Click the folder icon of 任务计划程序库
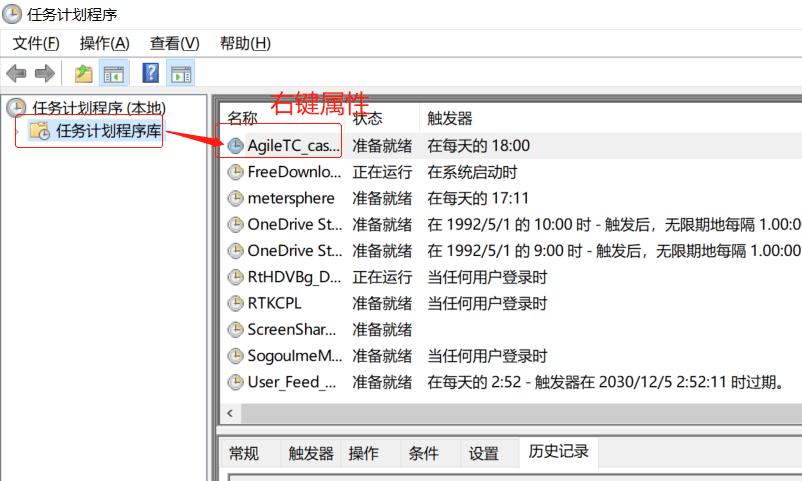Image resolution: width=802 pixels, height=481 pixels. [39, 131]
